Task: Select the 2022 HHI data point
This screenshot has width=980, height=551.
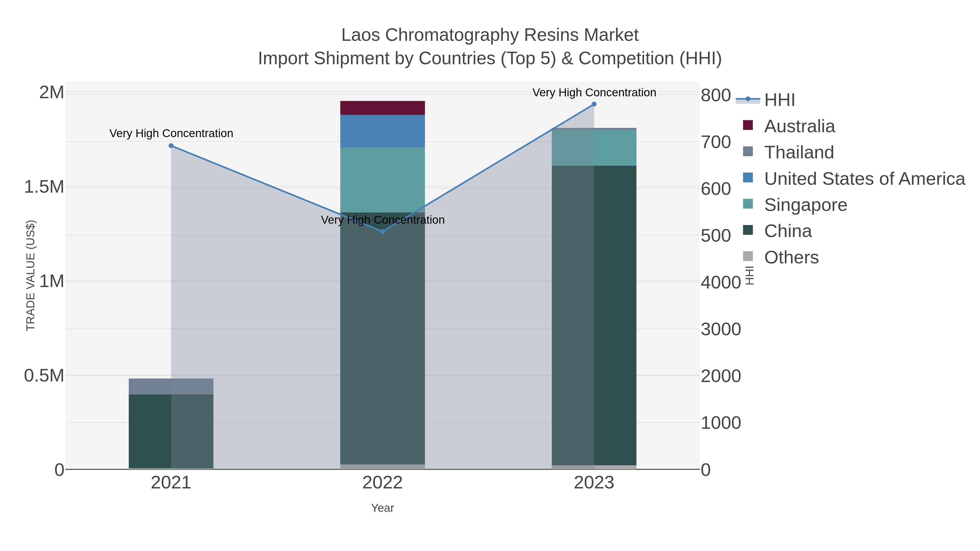Action: pyautogui.click(x=383, y=231)
